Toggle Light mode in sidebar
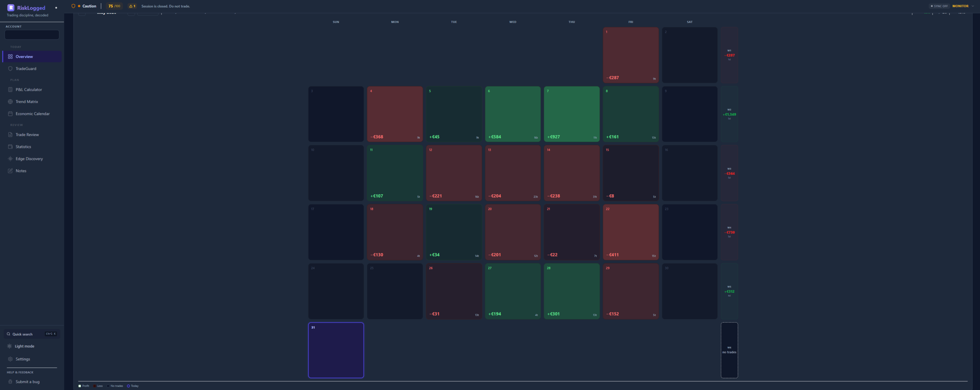980x390 pixels. point(32,346)
